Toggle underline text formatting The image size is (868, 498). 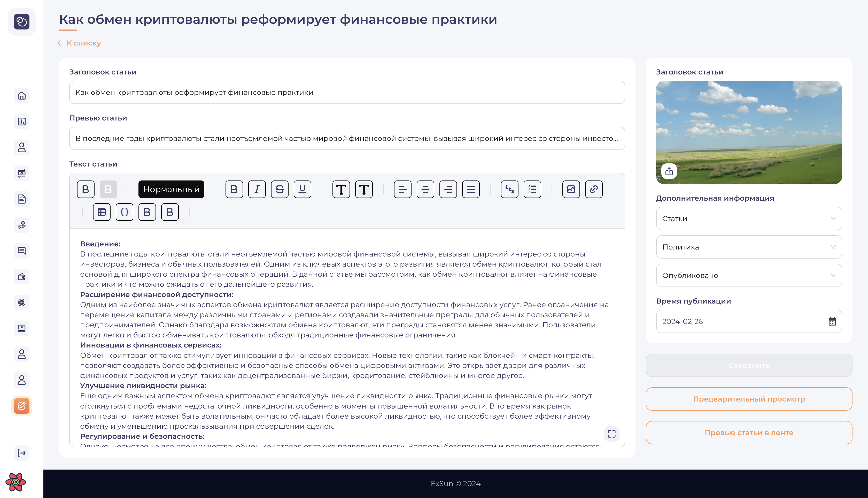tap(302, 189)
